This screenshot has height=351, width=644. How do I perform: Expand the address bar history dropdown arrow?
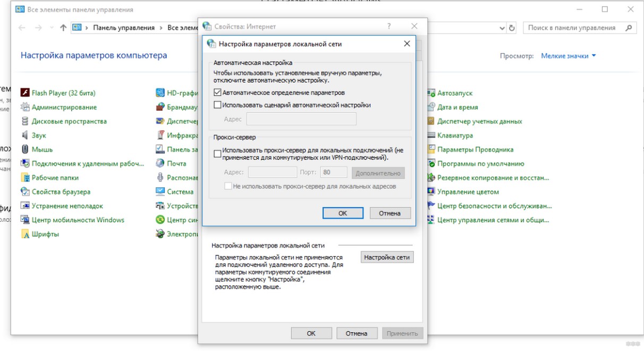tap(502, 28)
